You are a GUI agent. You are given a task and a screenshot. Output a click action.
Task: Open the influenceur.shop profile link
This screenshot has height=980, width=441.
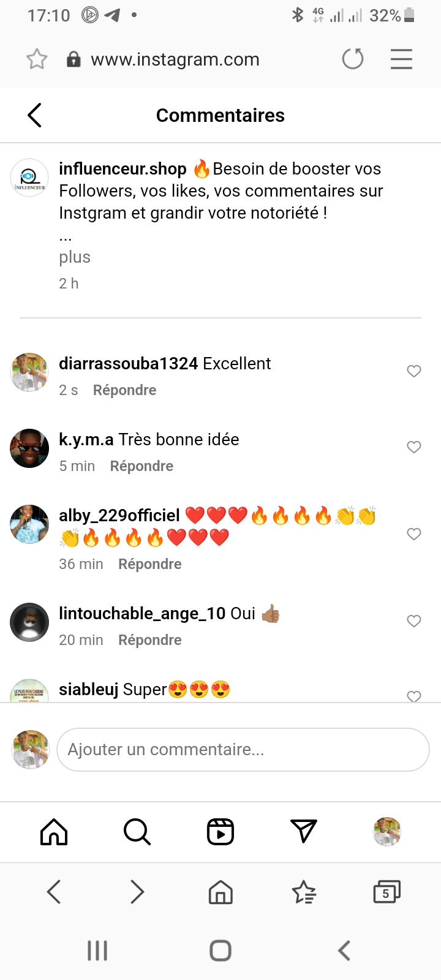pyautogui.click(x=123, y=169)
